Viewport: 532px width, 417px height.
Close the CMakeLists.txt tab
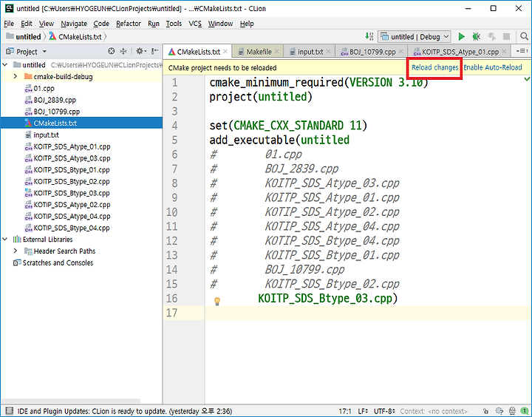[225, 51]
